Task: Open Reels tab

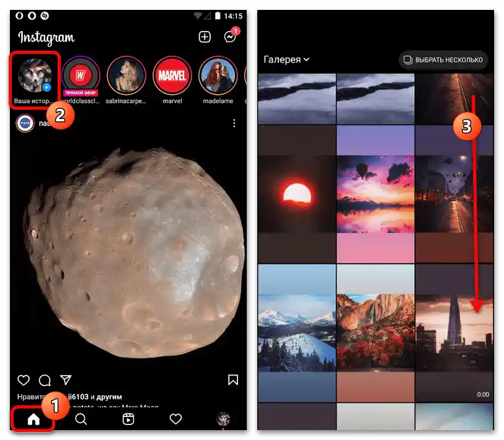Action: [128, 419]
